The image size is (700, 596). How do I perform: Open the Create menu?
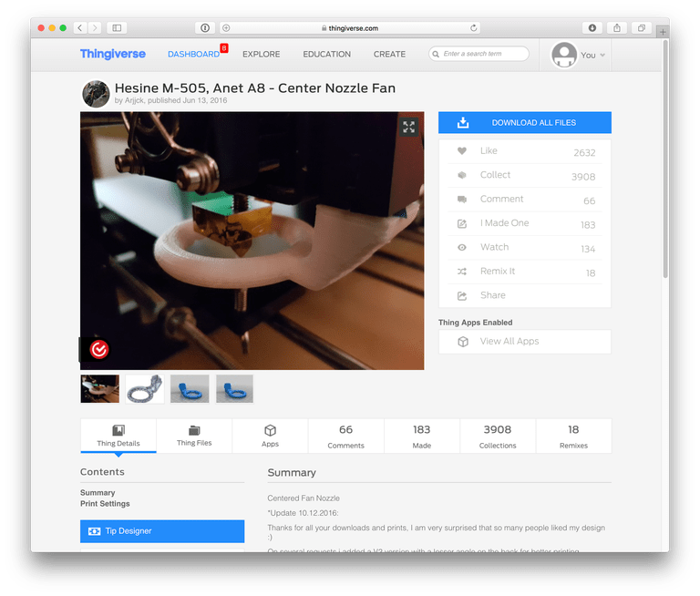(x=389, y=54)
